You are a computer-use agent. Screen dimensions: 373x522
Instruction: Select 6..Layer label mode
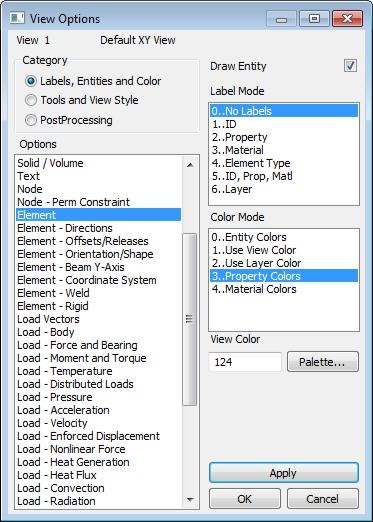pyautogui.click(x=284, y=189)
